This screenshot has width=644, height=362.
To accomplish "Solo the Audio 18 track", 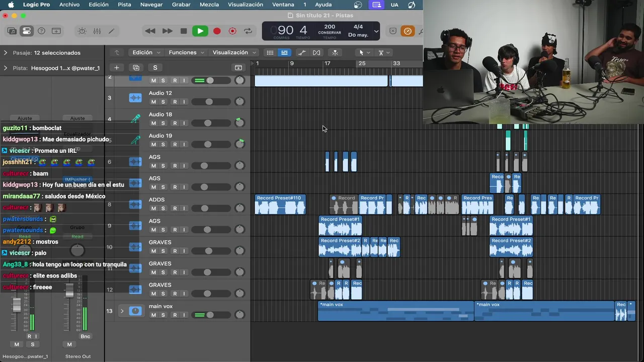I will click(x=163, y=123).
